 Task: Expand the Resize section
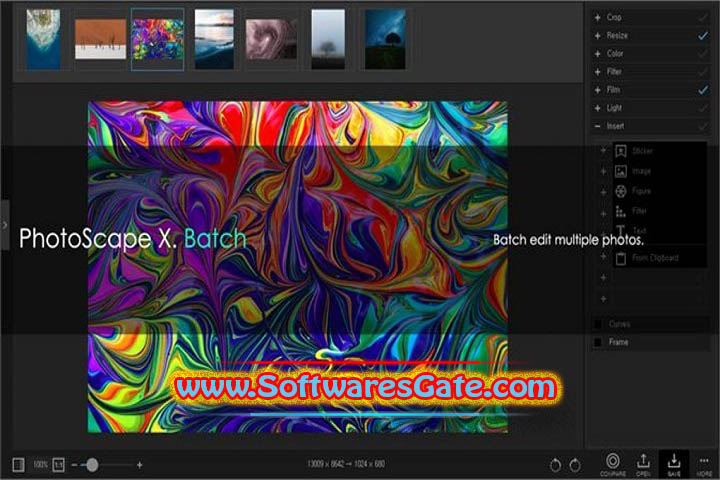pos(597,35)
